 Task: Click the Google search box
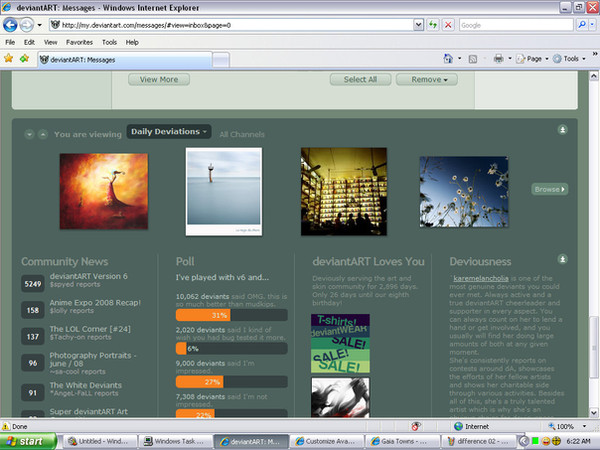[515, 25]
